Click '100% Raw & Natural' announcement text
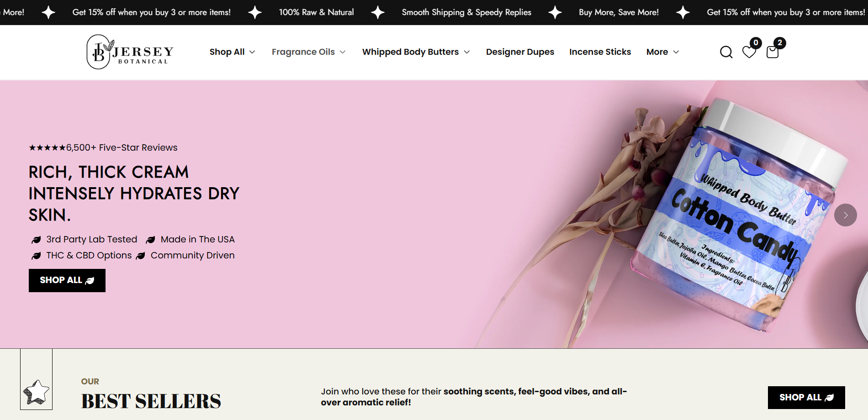The image size is (868, 420). click(x=316, y=12)
